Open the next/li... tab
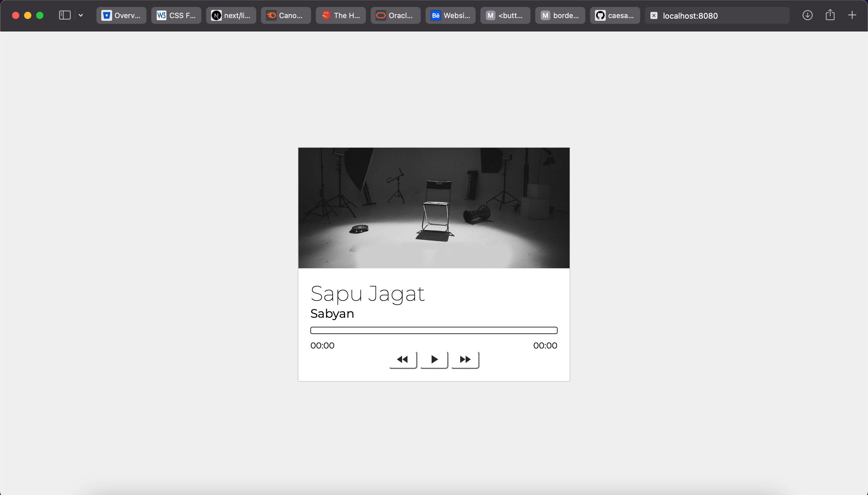This screenshot has width=868, height=495. tap(231, 15)
